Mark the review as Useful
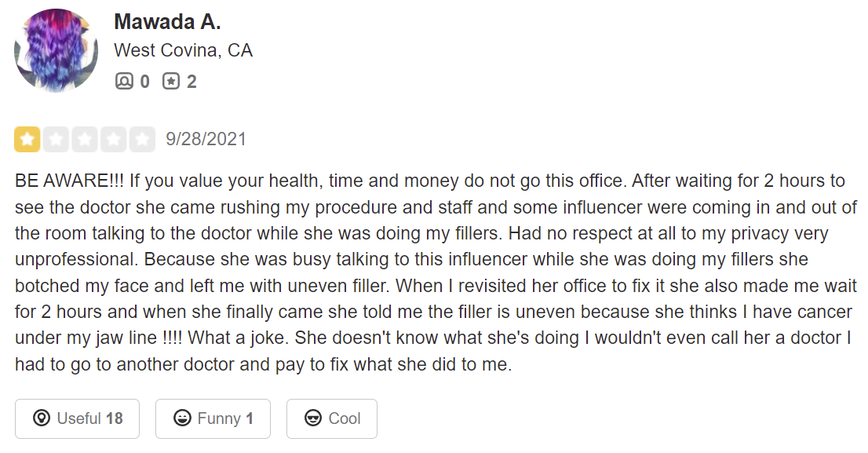 77,418
